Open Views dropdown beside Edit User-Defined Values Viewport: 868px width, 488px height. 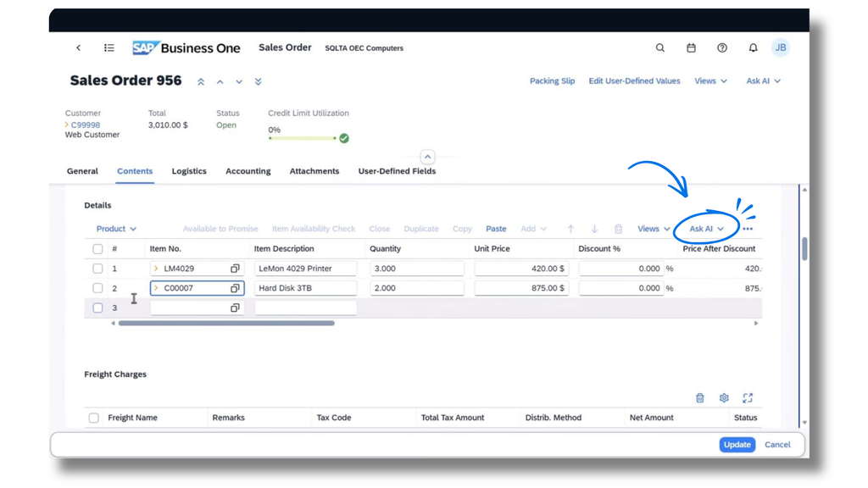(711, 80)
